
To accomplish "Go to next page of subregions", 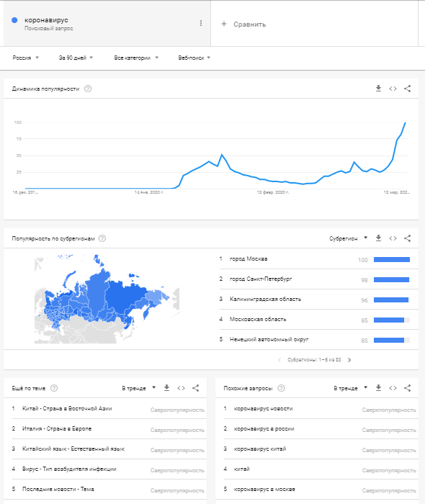I will point(349,360).
